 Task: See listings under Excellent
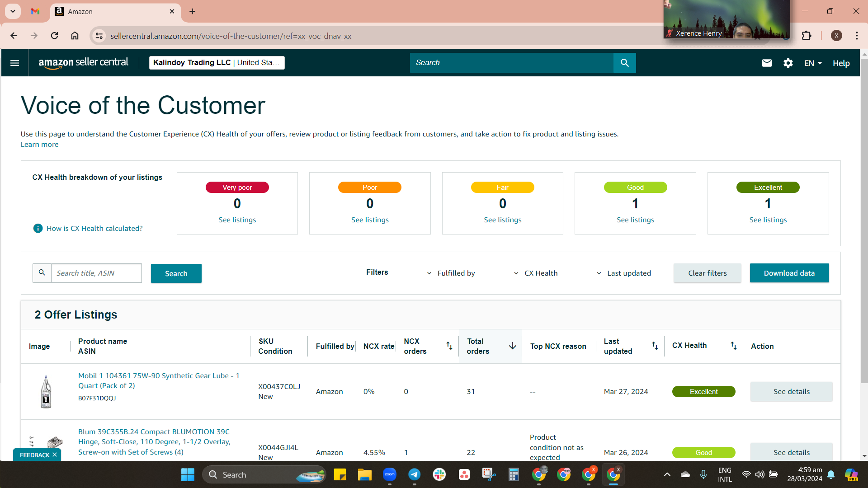pos(768,220)
